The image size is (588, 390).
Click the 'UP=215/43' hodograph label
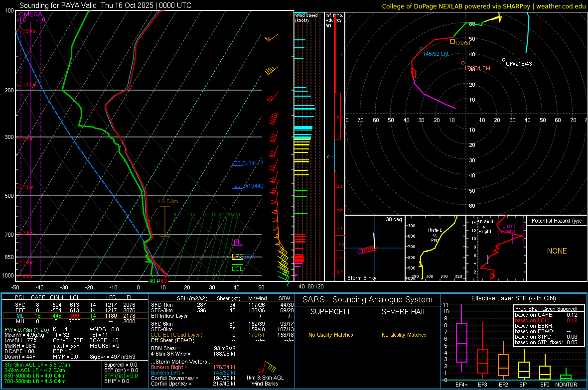click(x=519, y=64)
